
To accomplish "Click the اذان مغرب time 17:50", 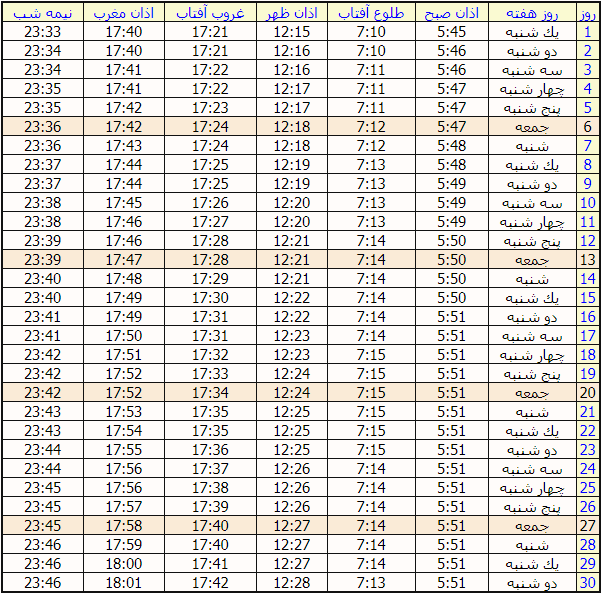I will point(124,335).
